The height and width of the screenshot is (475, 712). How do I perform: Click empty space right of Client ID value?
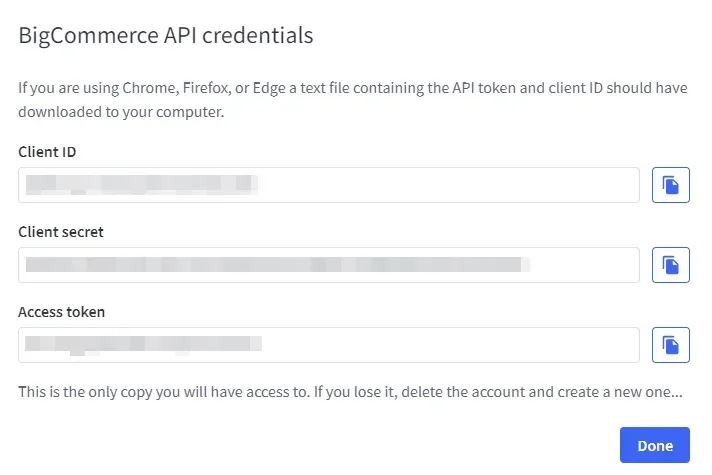[450, 185]
